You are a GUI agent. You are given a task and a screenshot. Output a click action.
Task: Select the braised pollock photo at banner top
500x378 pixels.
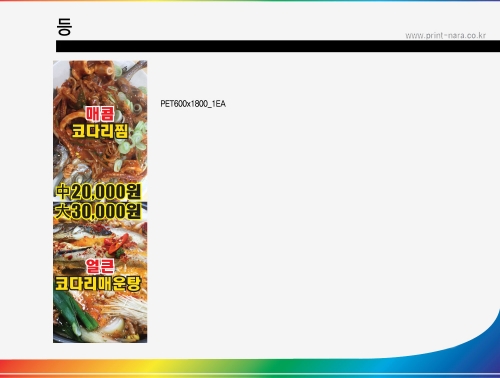click(100, 131)
